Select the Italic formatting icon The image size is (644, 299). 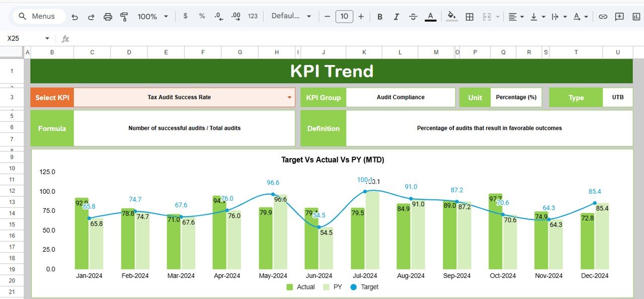pos(396,16)
